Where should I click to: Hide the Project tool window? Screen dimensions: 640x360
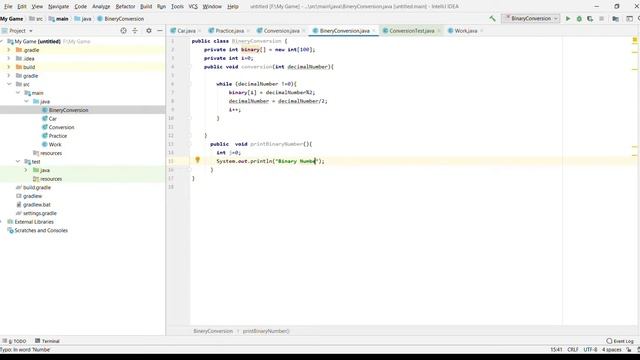coord(160,31)
